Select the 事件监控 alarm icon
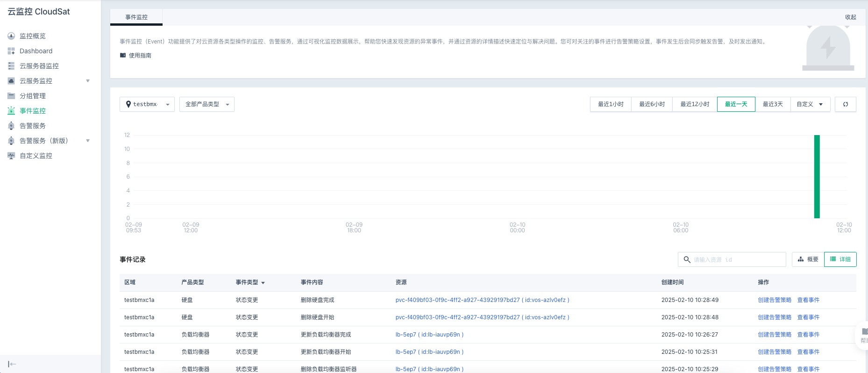 [11, 111]
